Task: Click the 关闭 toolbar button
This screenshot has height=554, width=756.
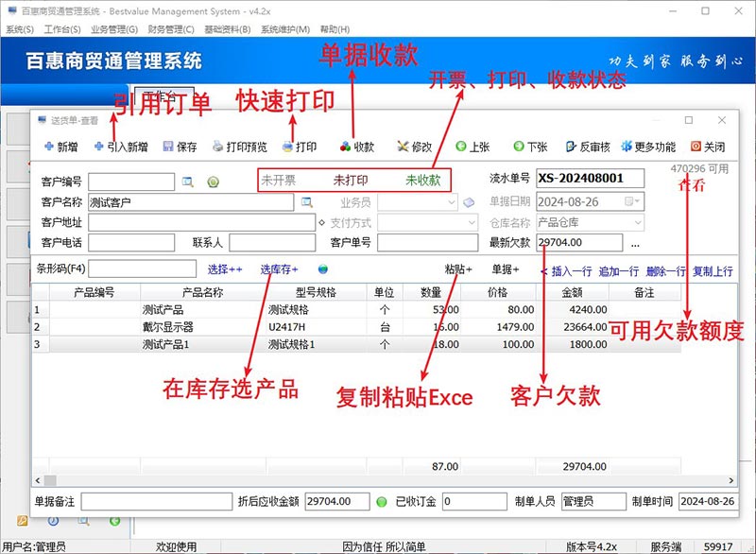Action: coord(708,147)
